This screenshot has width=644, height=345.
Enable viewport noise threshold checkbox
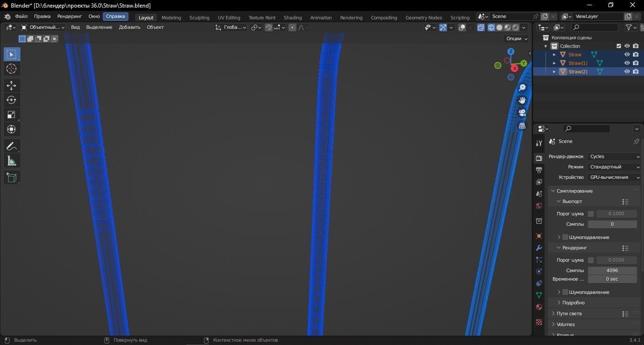click(x=591, y=214)
